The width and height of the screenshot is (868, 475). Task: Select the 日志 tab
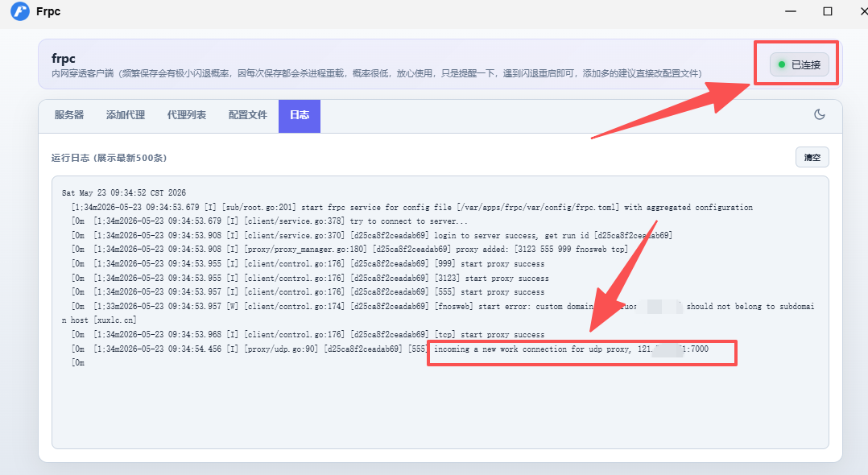click(300, 116)
